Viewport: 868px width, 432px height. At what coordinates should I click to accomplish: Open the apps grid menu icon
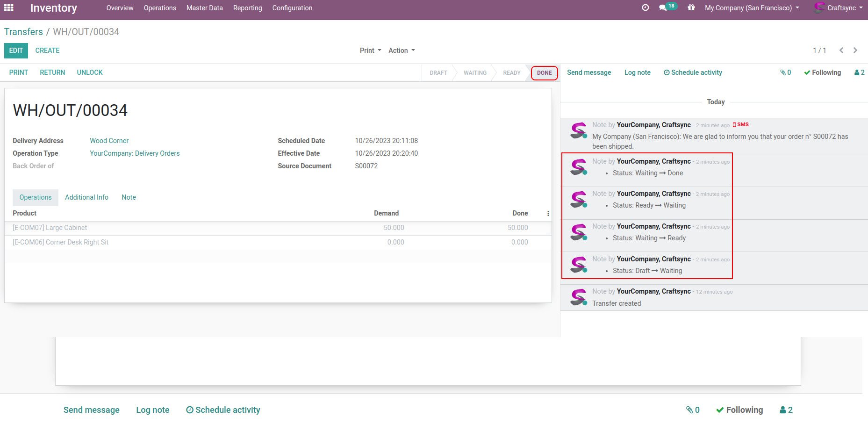(x=8, y=8)
